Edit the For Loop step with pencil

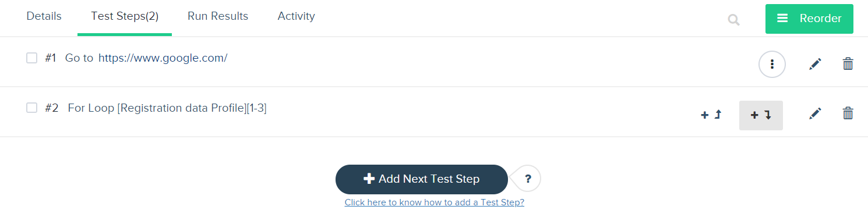815,113
